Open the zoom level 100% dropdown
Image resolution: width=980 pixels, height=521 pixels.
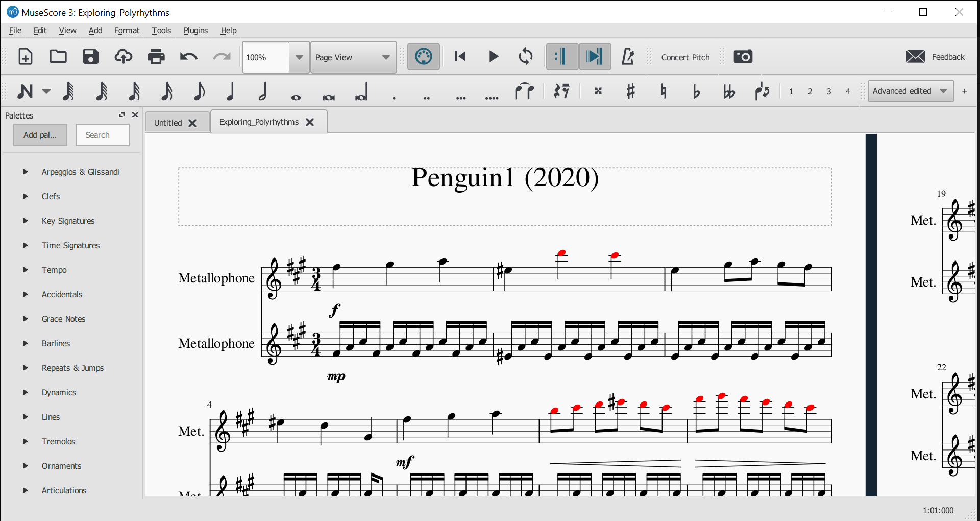click(x=299, y=57)
